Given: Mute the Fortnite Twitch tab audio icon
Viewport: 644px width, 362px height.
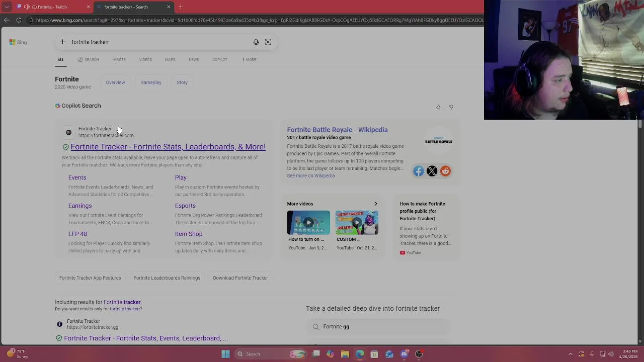Looking at the screenshot, I should click(x=27, y=7).
